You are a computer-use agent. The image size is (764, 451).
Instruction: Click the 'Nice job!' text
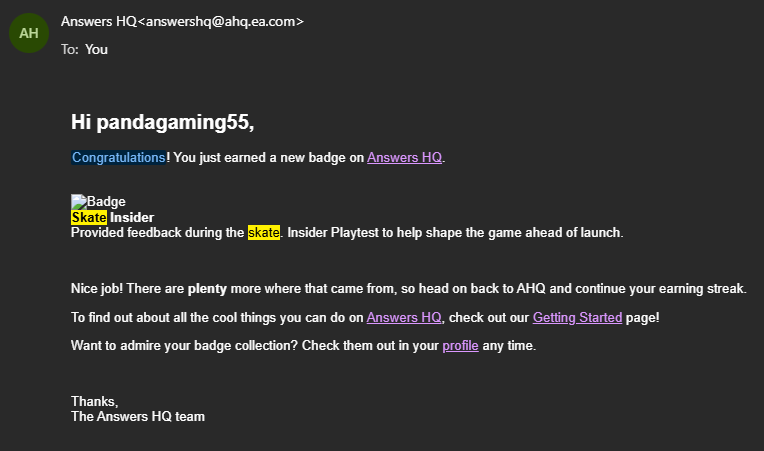[x=97, y=289]
